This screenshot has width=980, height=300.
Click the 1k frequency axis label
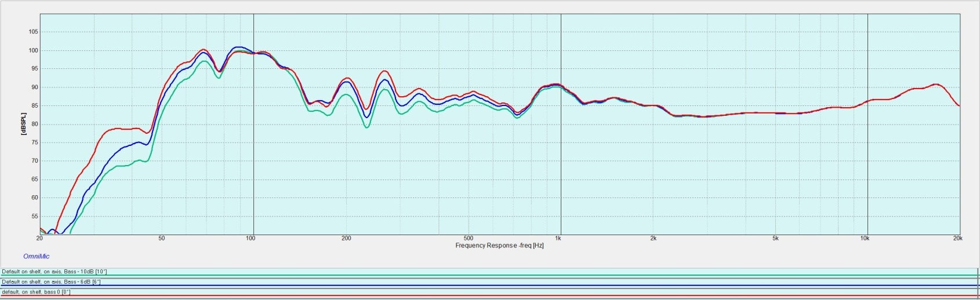558,238
